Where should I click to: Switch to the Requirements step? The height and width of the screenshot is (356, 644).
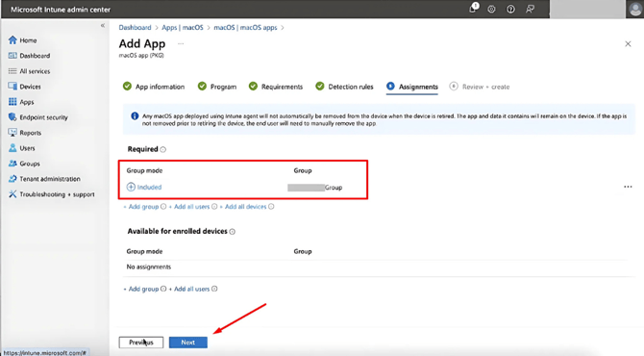[276, 87]
